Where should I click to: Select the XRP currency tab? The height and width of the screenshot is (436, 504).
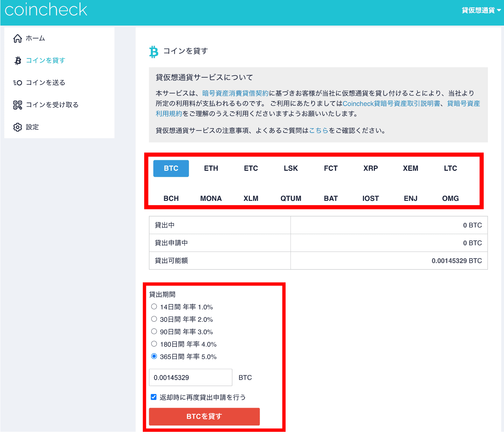click(x=370, y=168)
